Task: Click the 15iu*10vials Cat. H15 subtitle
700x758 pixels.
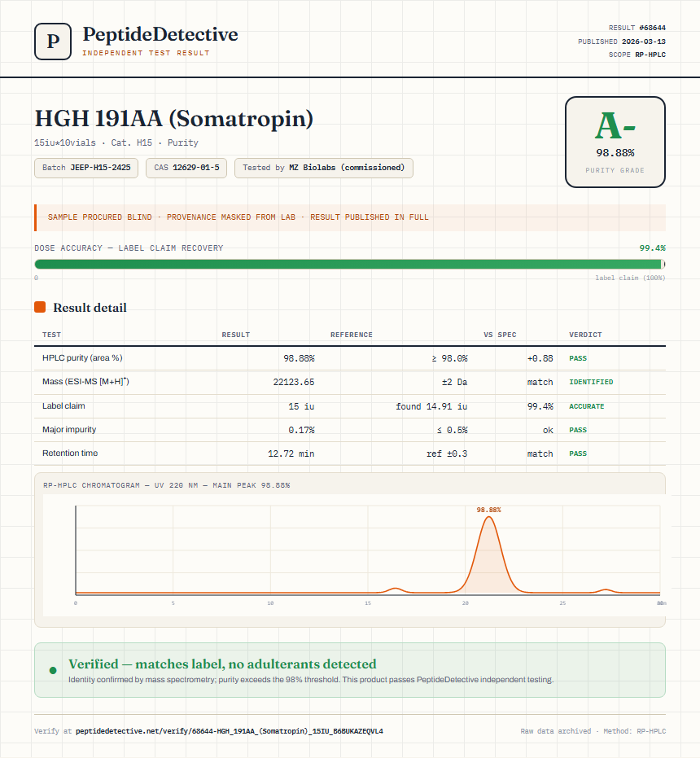Action: (116, 142)
